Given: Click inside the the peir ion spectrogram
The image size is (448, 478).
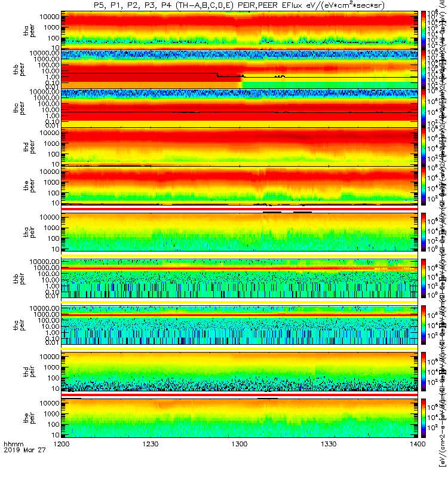Looking at the screenshot, I should click(x=240, y=418).
